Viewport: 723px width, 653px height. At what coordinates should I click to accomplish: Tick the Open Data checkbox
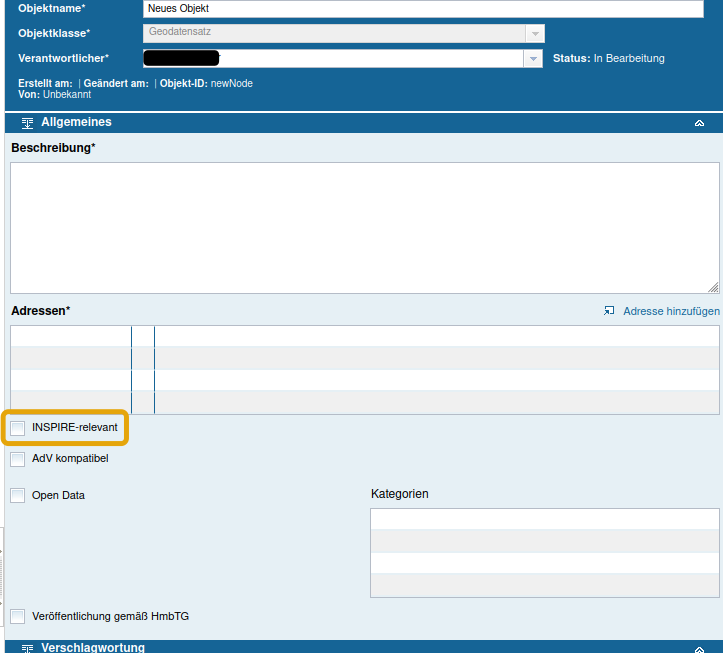[18, 495]
